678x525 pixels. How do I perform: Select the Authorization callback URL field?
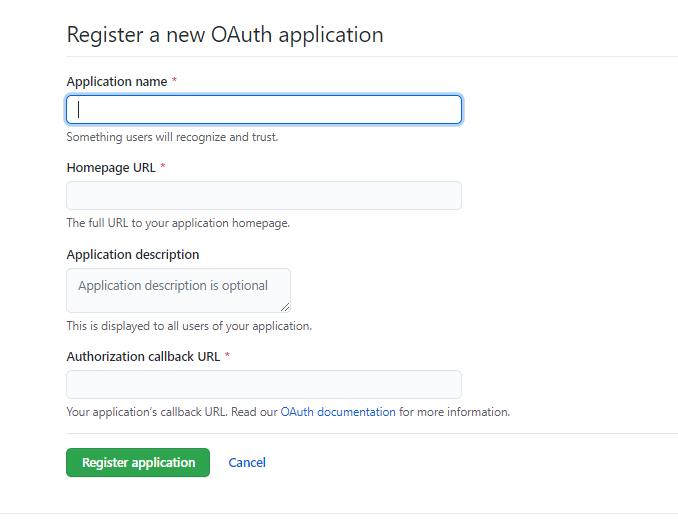click(x=264, y=385)
